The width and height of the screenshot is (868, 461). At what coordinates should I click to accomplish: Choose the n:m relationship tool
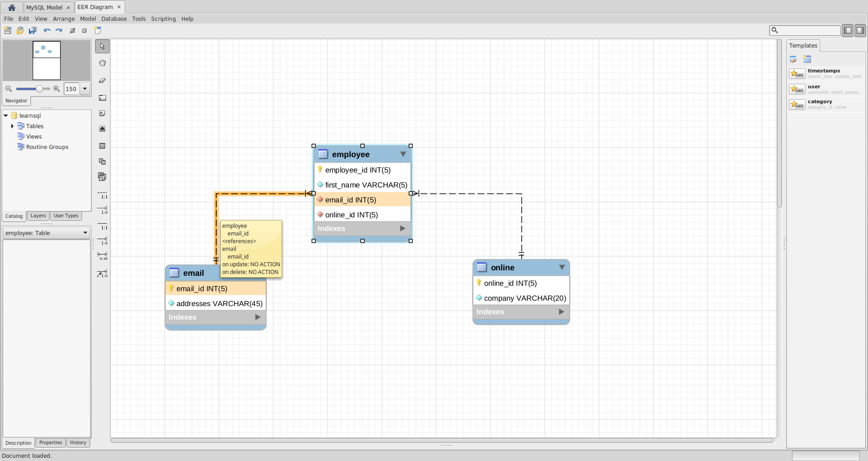point(103,256)
